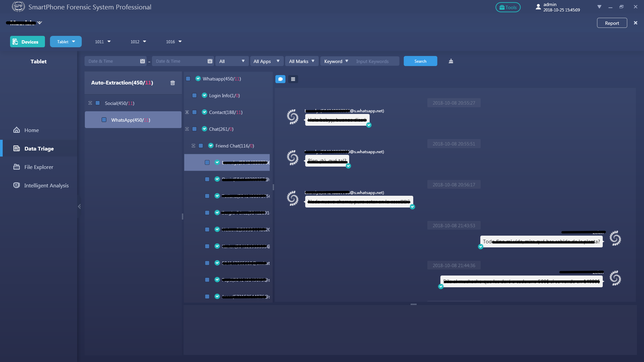Open the Tools button in title bar
644x362 pixels.
pyautogui.click(x=508, y=7)
